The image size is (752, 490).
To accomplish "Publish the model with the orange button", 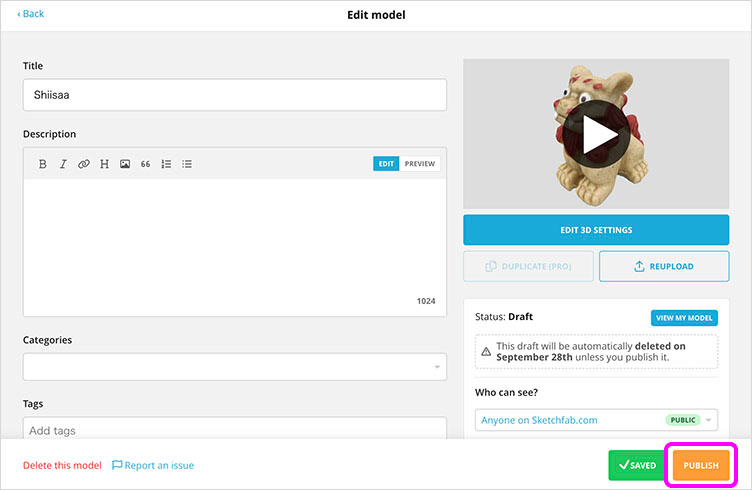I will coord(701,465).
